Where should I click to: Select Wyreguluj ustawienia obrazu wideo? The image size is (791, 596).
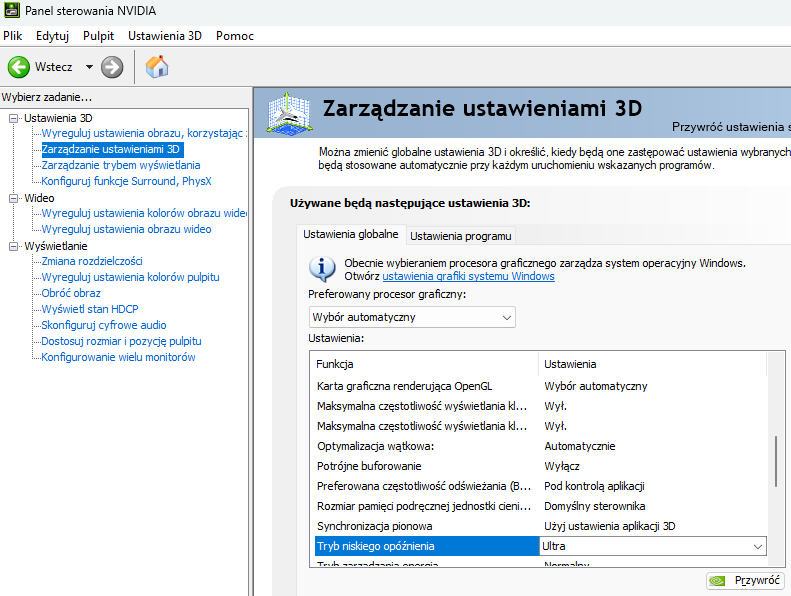[x=126, y=229]
